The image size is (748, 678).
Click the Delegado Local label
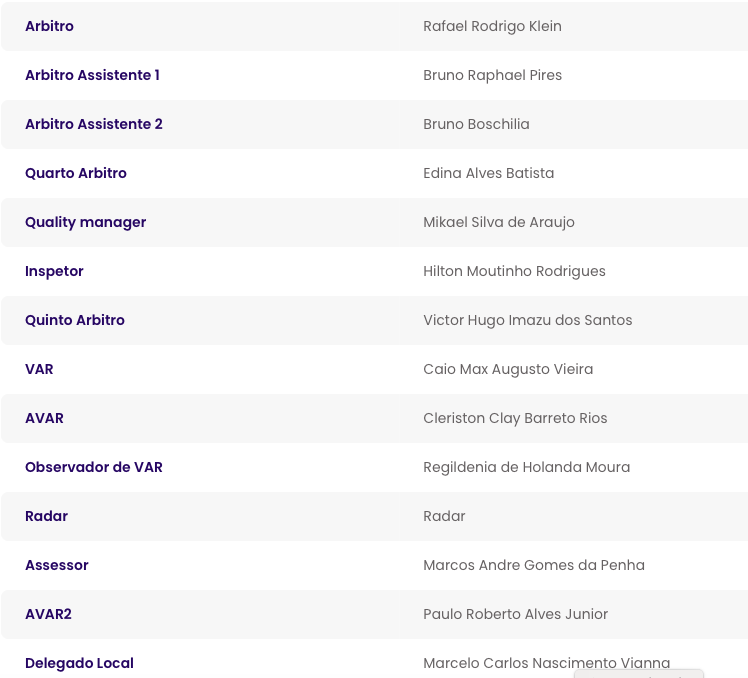point(79,663)
